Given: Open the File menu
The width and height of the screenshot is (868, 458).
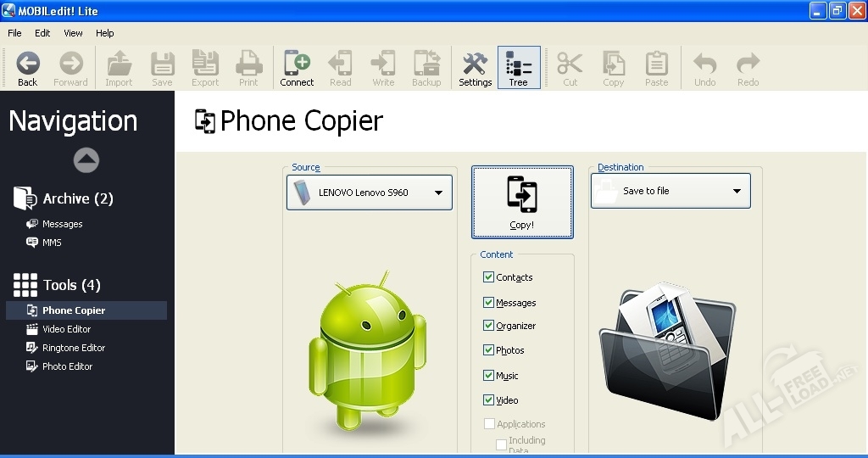Looking at the screenshot, I should pos(14,33).
